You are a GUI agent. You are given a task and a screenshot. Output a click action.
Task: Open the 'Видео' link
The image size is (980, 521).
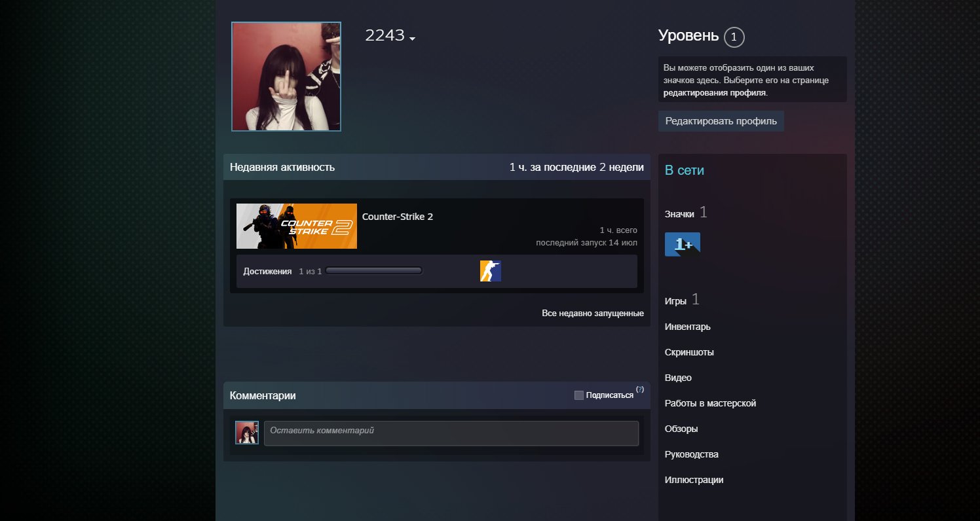[678, 378]
